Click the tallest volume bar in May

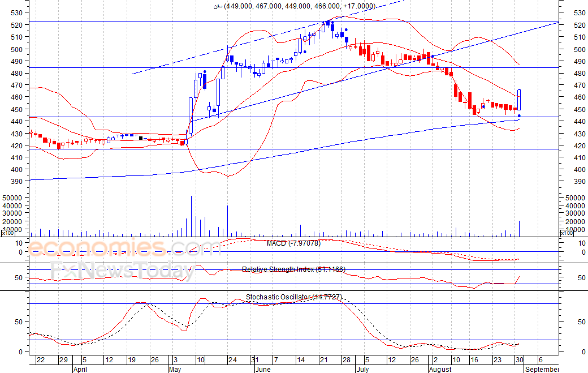tap(191, 216)
